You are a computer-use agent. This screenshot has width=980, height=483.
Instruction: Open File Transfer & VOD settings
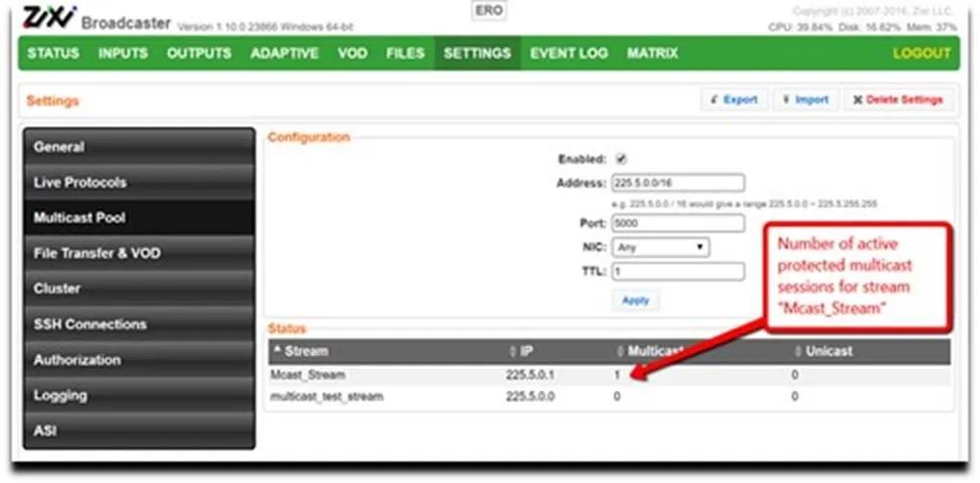coord(139,253)
